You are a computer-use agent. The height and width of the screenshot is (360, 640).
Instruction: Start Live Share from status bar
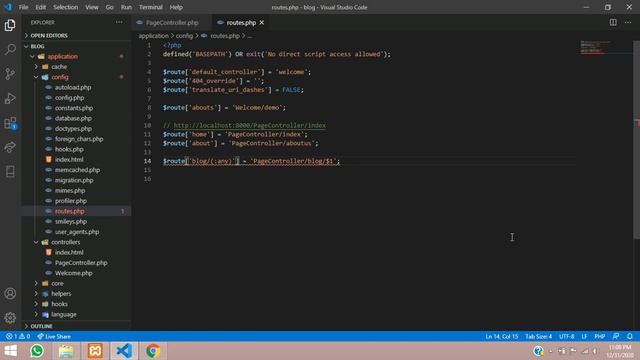pyautogui.click(x=54, y=336)
